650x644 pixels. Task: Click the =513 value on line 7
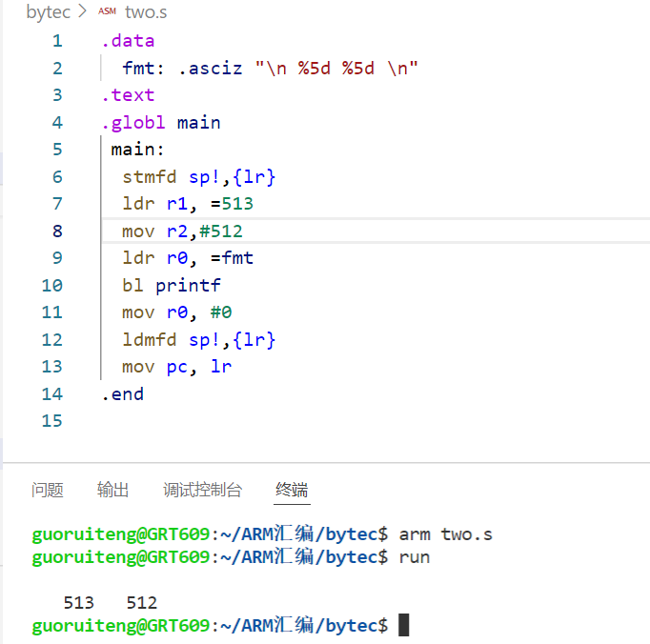(x=232, y=204)
